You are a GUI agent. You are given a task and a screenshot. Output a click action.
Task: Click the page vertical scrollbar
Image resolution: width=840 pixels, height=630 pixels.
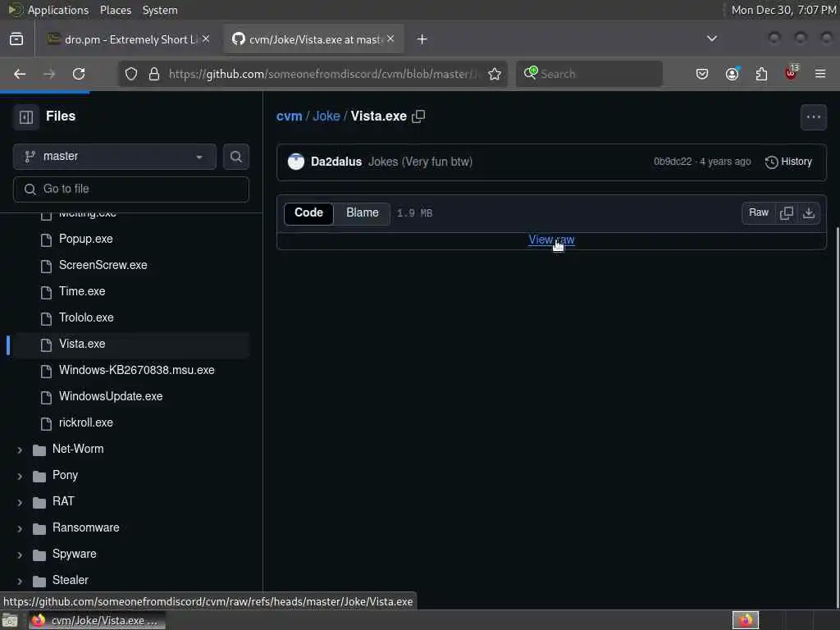838,418
